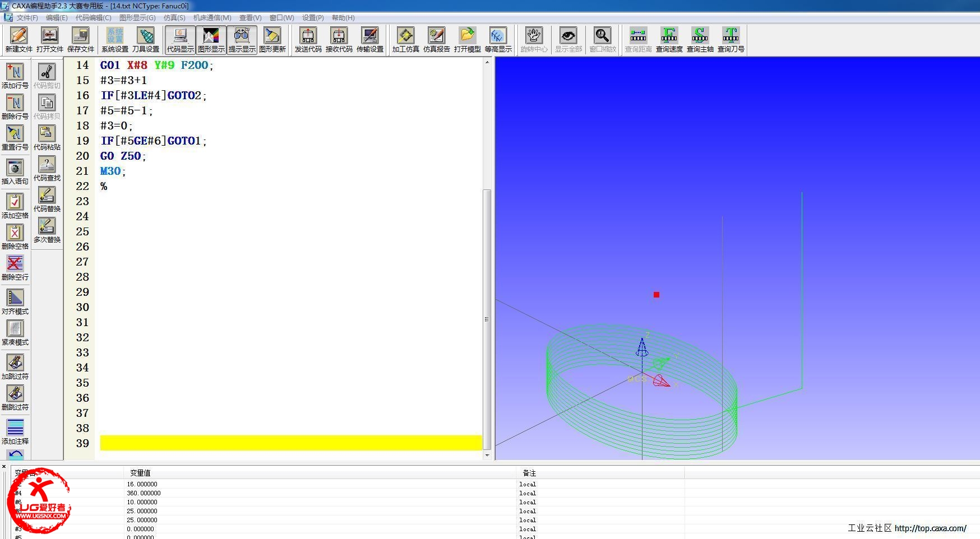The height and width of the screenshot is (539, 980).
Task: Open 刀具设置 tool settings
Action: [x=146, y=40]
